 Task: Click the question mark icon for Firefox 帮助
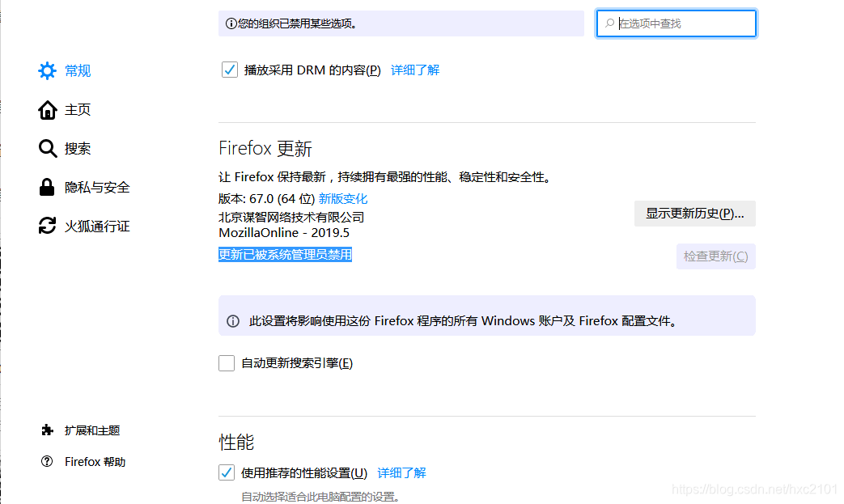click(x=47, y=461)
